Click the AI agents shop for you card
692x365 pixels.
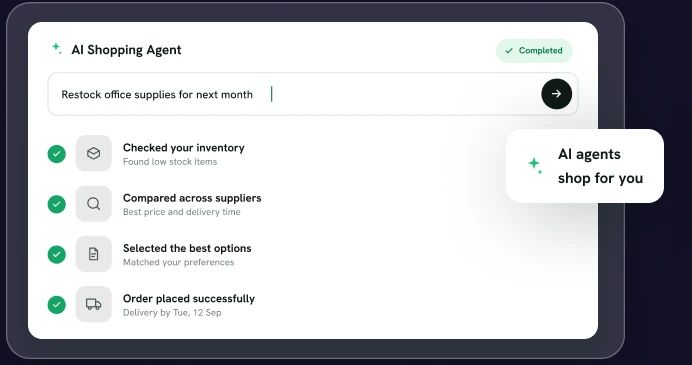click(585, 166)
